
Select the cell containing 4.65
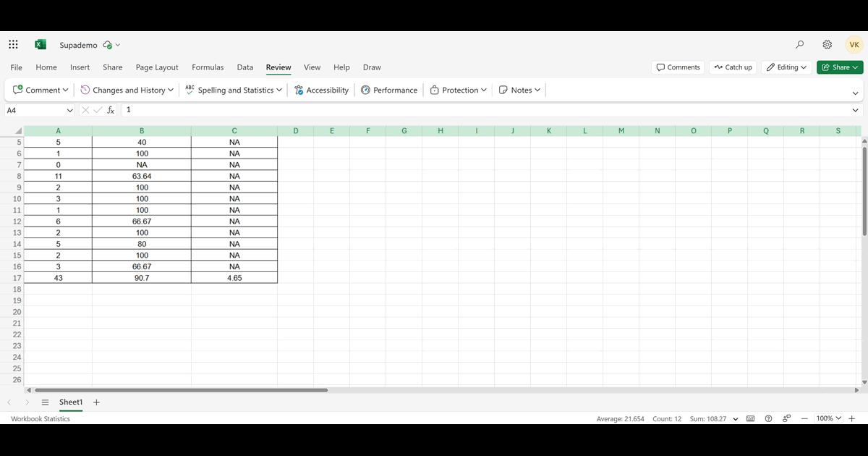click(234, 278)
